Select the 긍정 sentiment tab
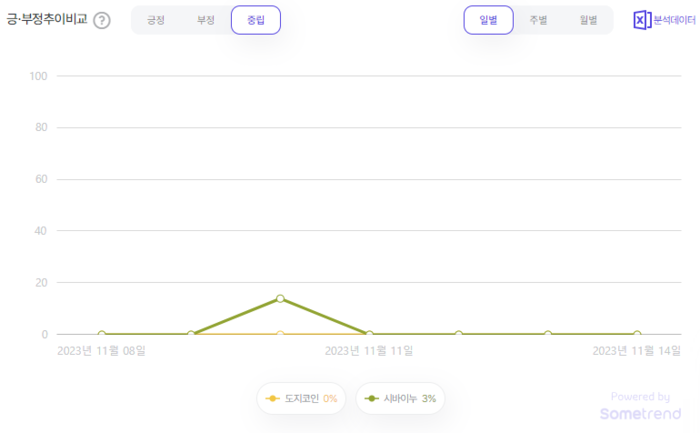 (156, 20)
